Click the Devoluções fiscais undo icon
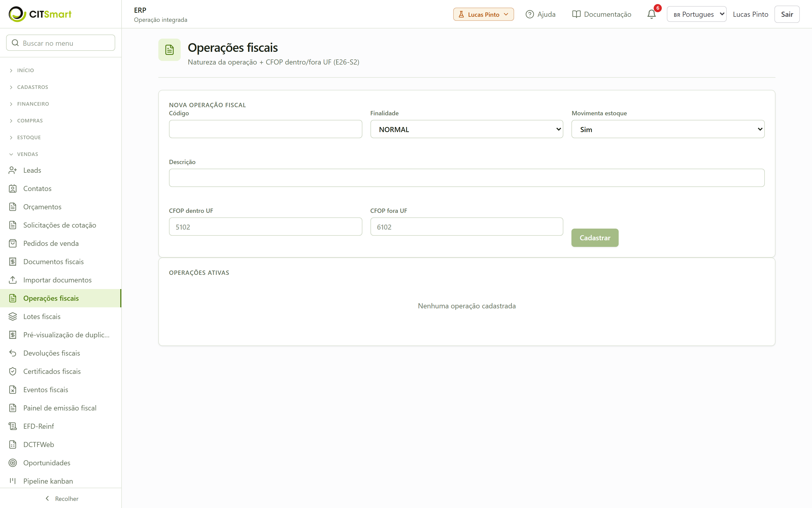The image size is (812, 508). (x=13, y=353)
